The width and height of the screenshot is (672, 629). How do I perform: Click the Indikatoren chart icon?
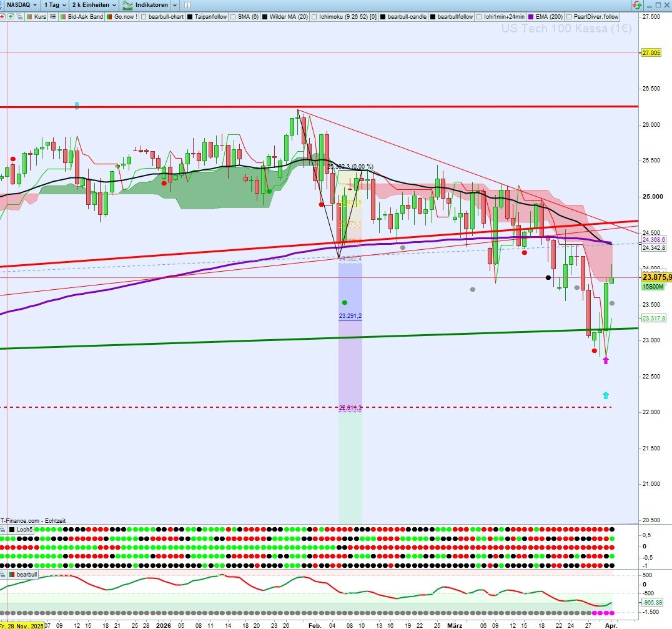[127, 4]
